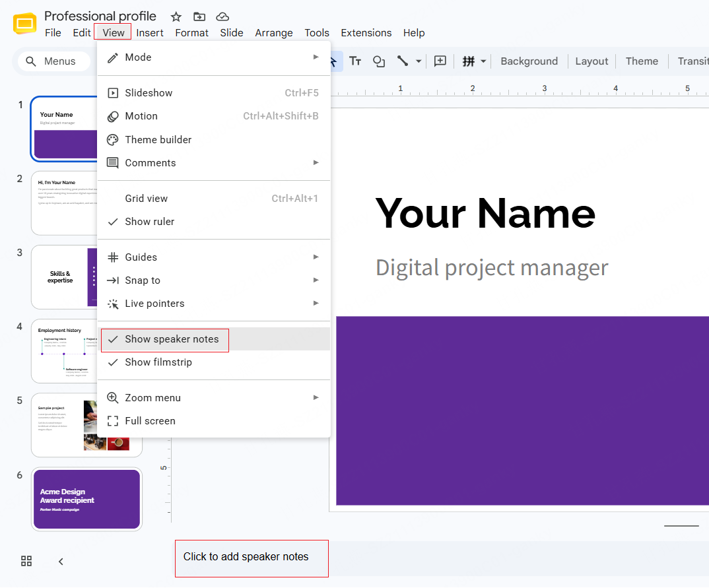Viewport: 709px width, 588px height.
Task: Click the alignment guides grid icon
Action: [469, 61]
